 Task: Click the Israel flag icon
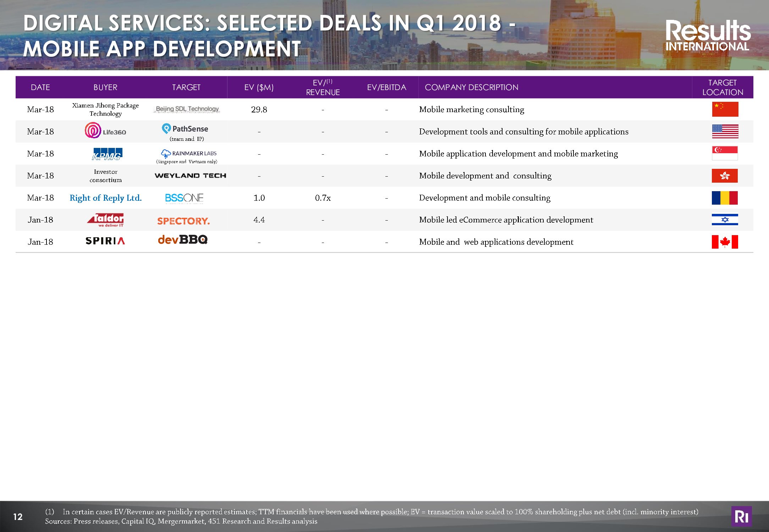coord(725,220)
